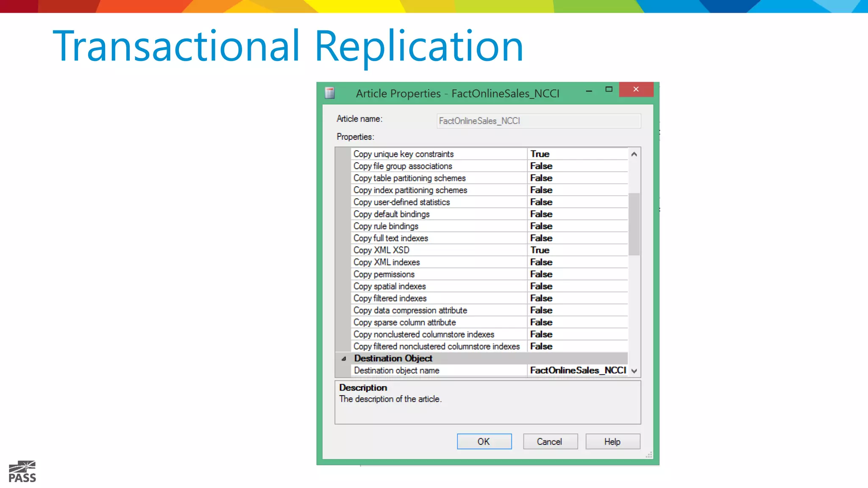Image resolution: width=868 pixels, height=488 pixels.
Task: Click the properties list scroll up arrow
Action: point(634,154)
